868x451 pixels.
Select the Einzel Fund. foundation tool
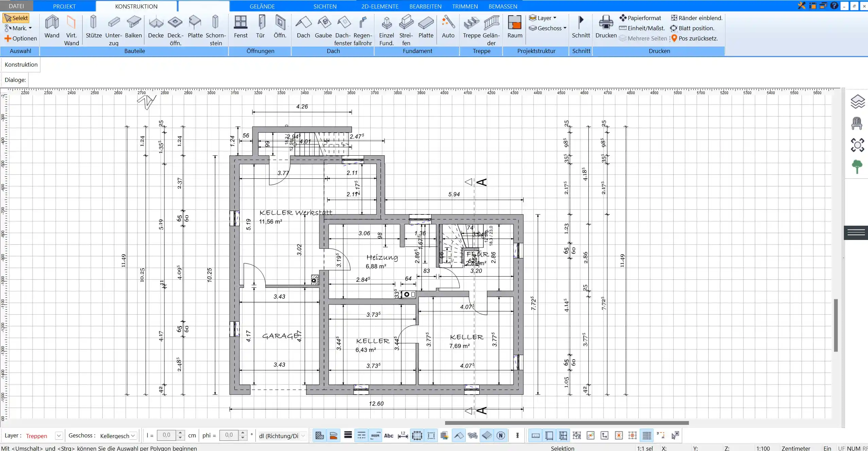[x=387, y=30]
